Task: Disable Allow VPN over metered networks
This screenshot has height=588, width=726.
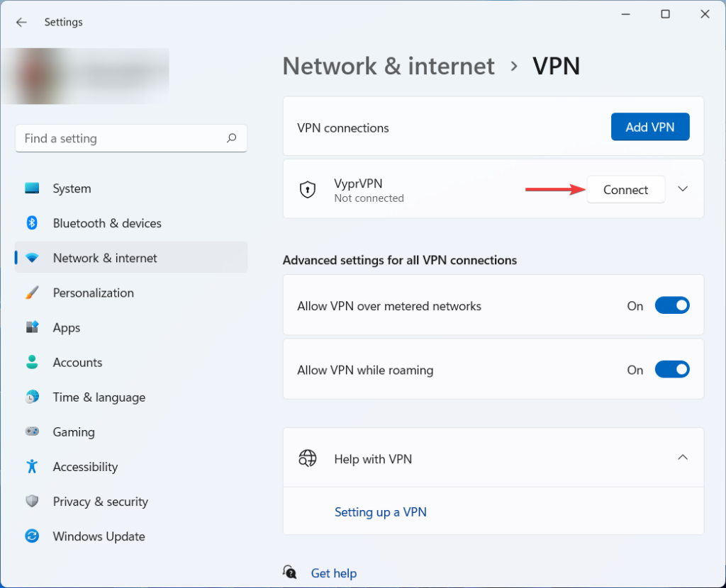Action: pos(672,305)
